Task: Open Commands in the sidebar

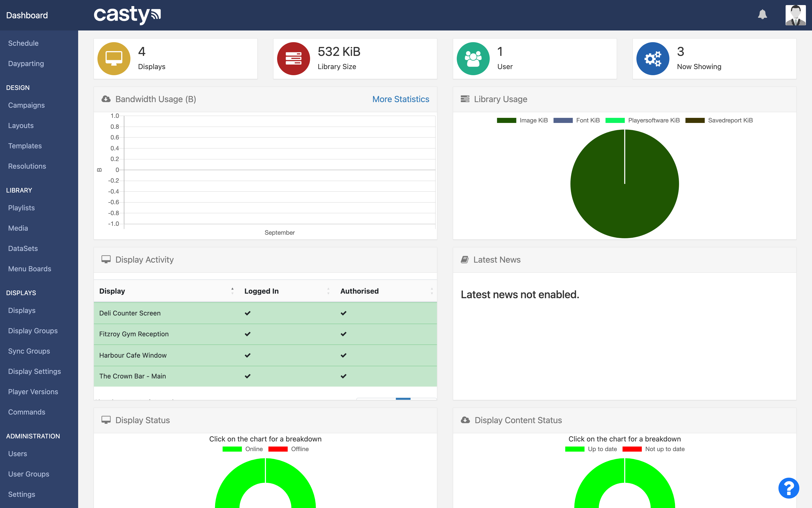Action: pyautogui.click(x=26, y=412)
